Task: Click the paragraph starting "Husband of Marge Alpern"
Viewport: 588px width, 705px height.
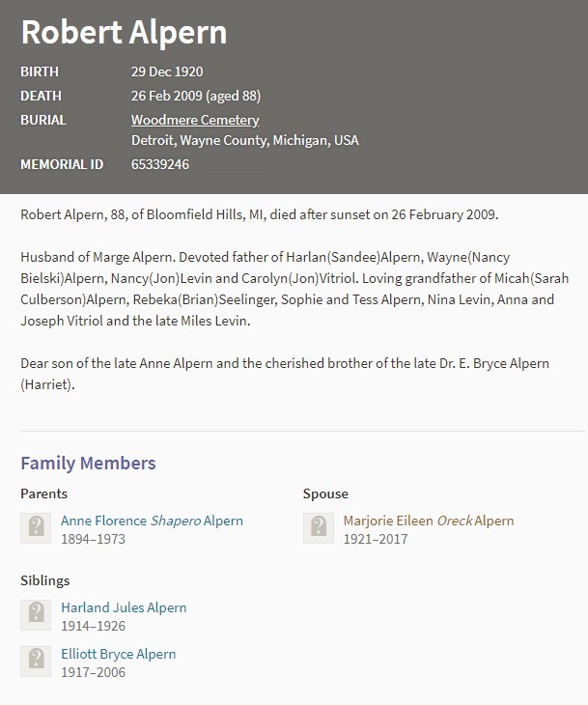Action: point(287,289)
